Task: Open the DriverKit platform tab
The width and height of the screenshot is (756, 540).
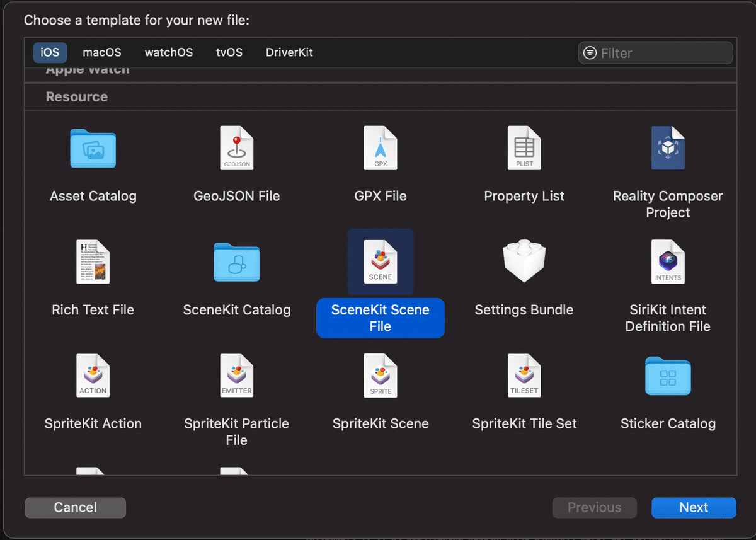Action: 289,53
